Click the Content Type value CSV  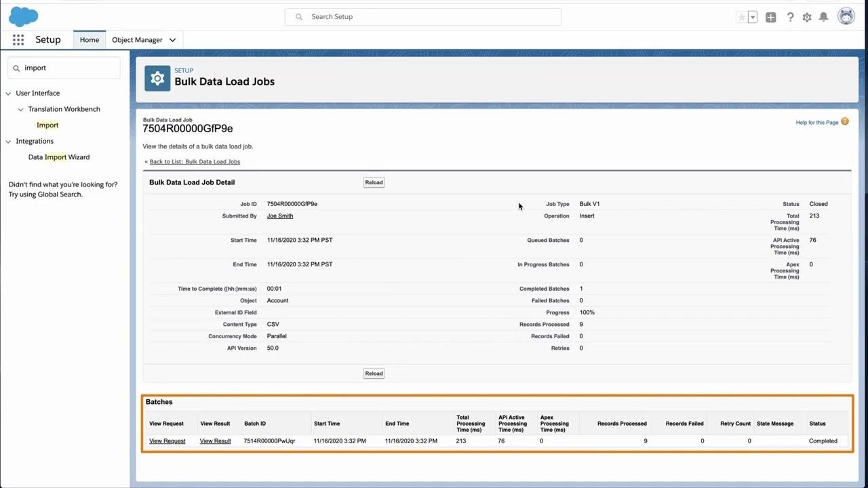click(273, 325)
